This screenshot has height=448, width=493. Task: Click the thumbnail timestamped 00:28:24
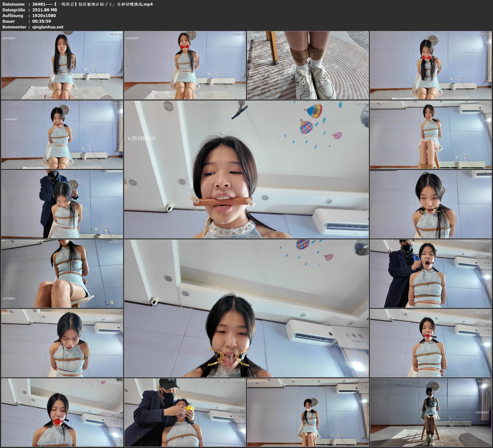[x=62, y=412]
